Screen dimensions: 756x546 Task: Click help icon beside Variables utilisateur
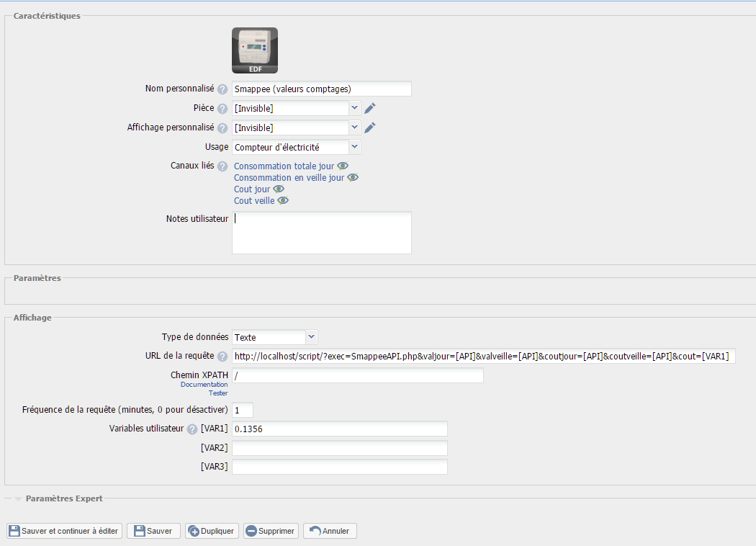[x=192, y=429]
